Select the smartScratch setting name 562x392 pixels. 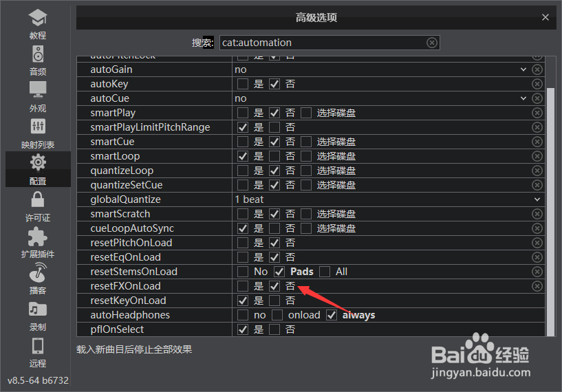click(x=120, y=214)
